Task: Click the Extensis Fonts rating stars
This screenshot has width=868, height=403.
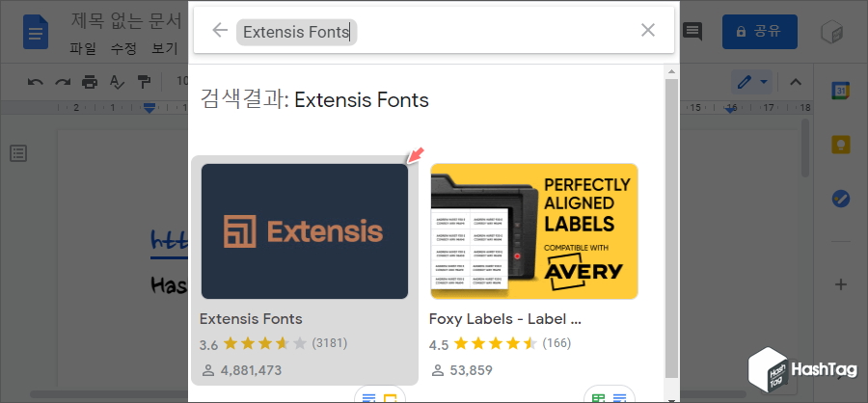Action: [265, 344]
